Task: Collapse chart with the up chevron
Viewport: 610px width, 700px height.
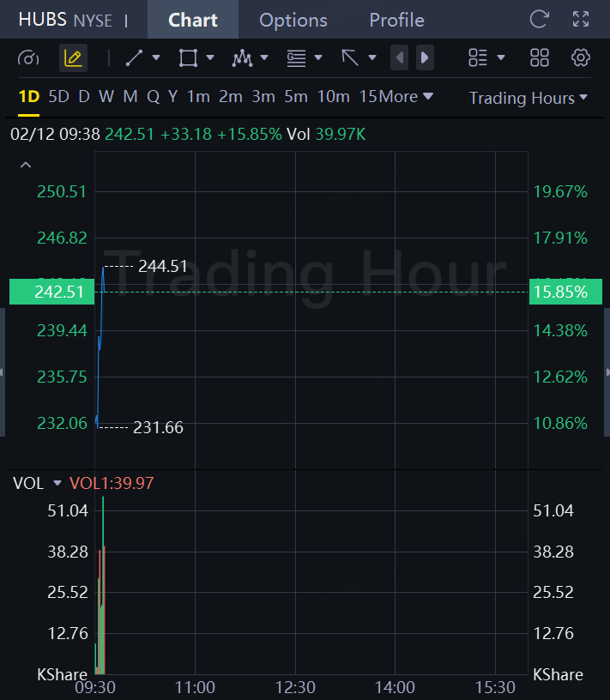Action: [x=26, y=166]
